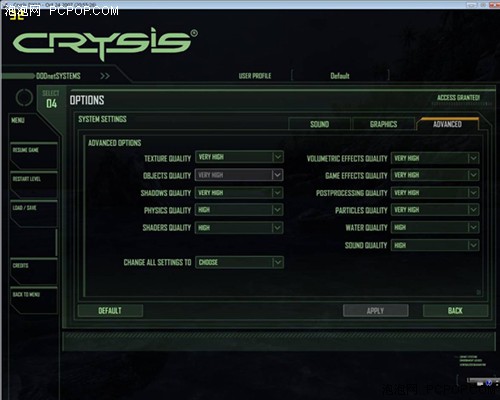Screen dimensions: 500x400
Task: Open Credits from side menu
Action: pos(33,271)
